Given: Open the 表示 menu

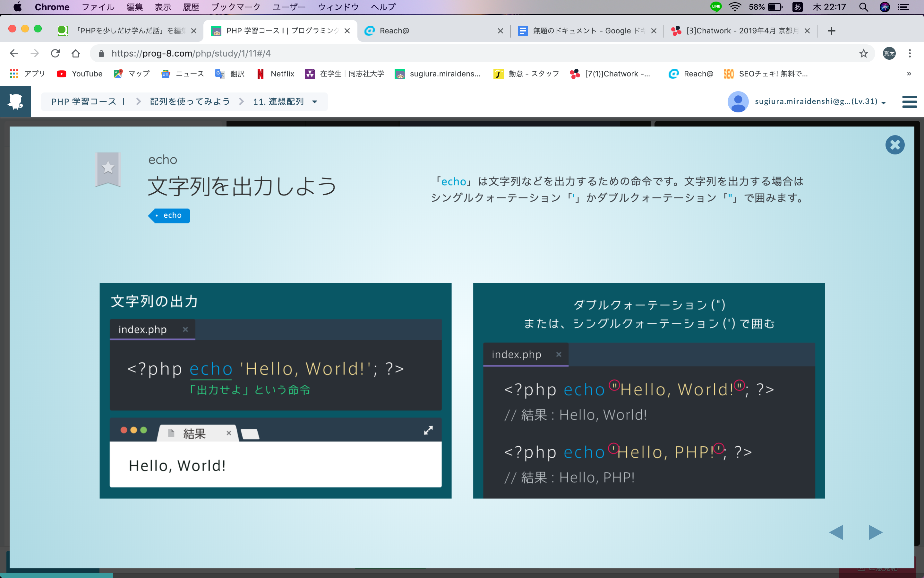Looking at the screenshot, I should pos(163,7).
